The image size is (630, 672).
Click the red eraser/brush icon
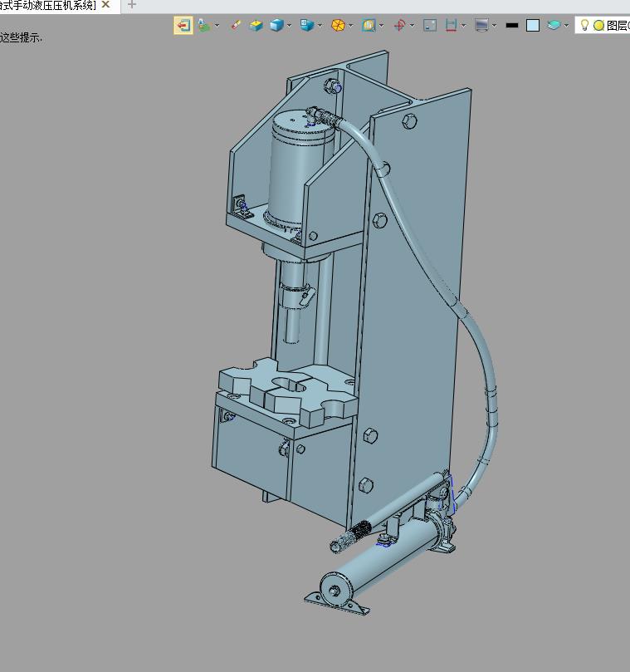(x=235, y=25)
